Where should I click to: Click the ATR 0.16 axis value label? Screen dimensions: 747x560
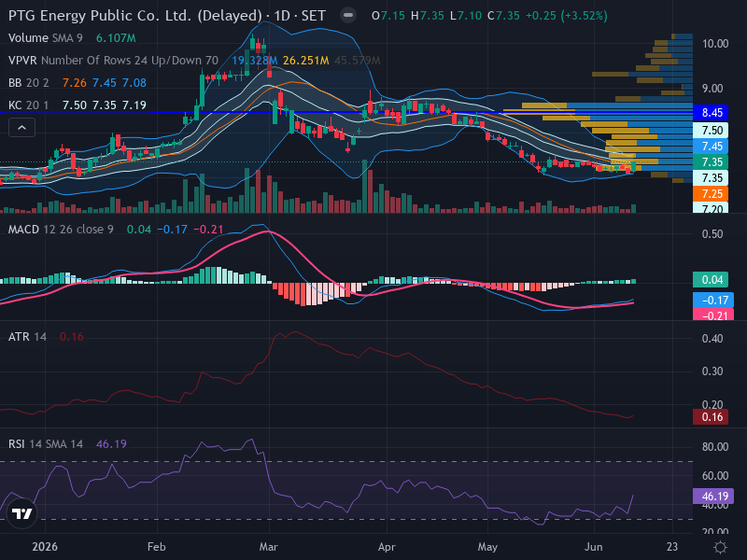coord(711,417)
